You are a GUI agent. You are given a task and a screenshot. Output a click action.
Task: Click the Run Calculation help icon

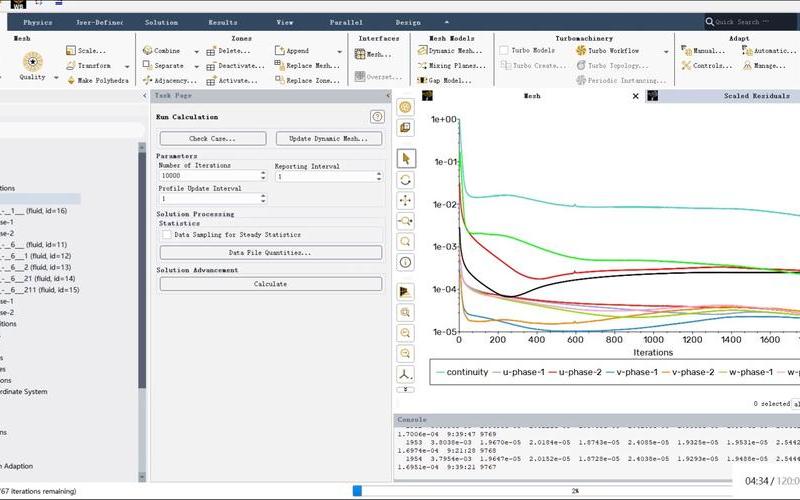pos(377,117)
